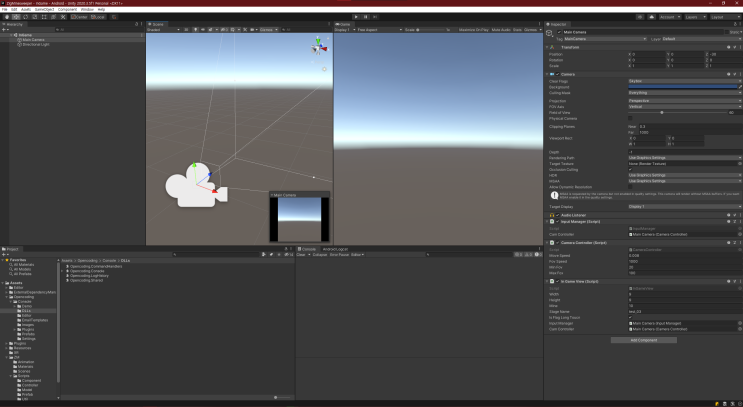Click the Hierarchy add plus icon
This screenshot has width=743, height=407.
click(x=4, y=29)
